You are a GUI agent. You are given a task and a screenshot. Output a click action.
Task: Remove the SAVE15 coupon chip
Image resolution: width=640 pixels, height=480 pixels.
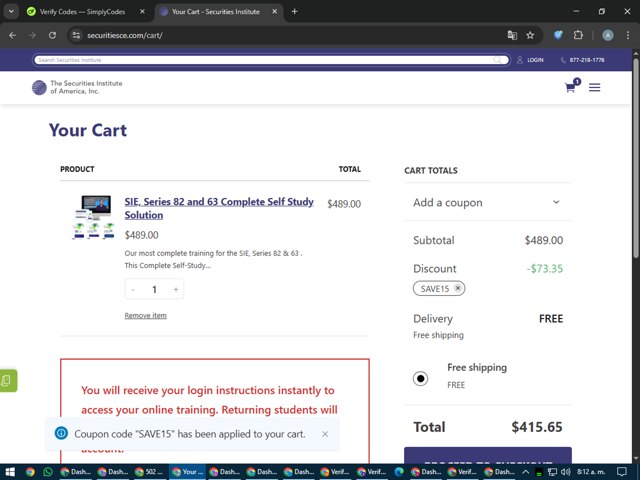pyautogui.click(x=458, y=288)
